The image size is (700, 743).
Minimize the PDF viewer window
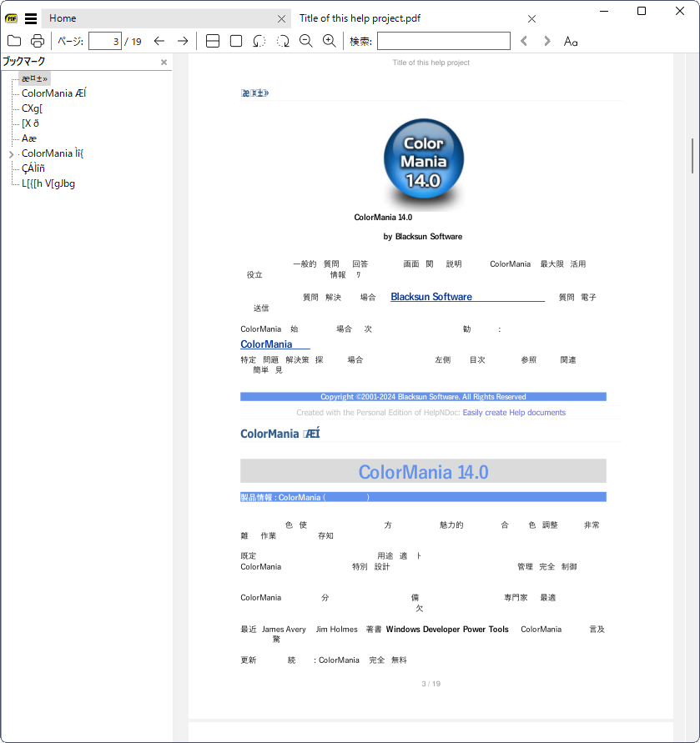point(604,11)
